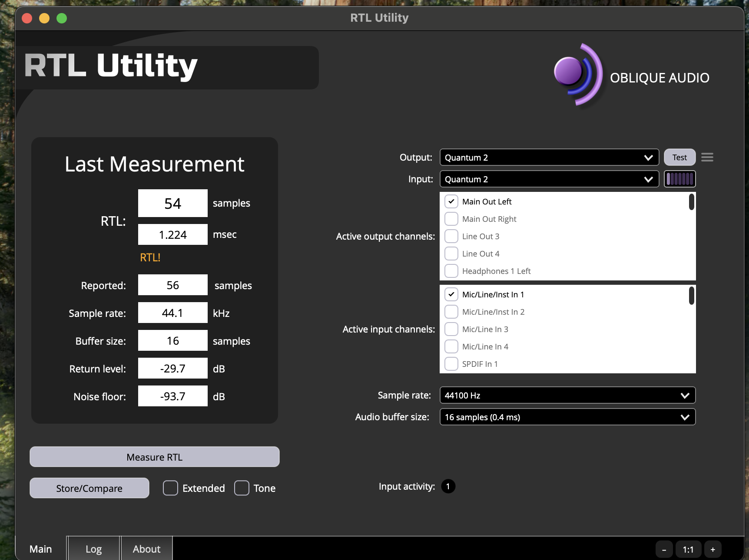This screenshot has height=560, width=749.
Task: Enable the Main Out Right channel
Action: pos(451,219)
